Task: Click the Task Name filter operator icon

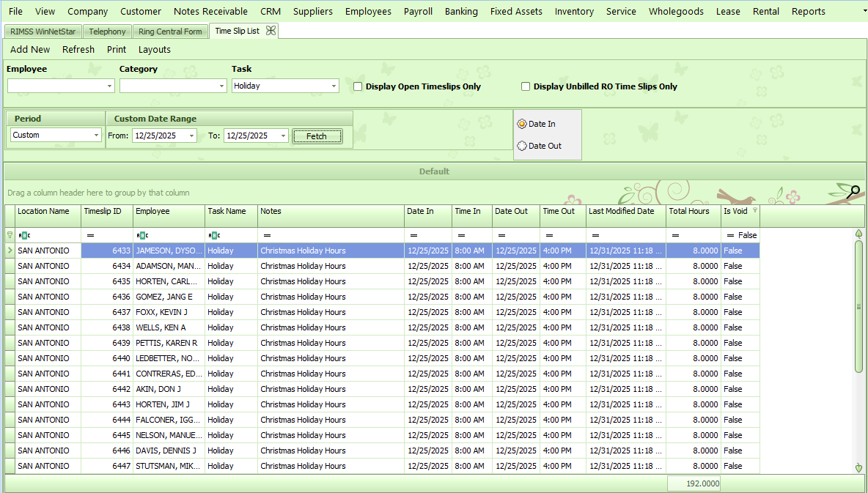Action: 214,235
